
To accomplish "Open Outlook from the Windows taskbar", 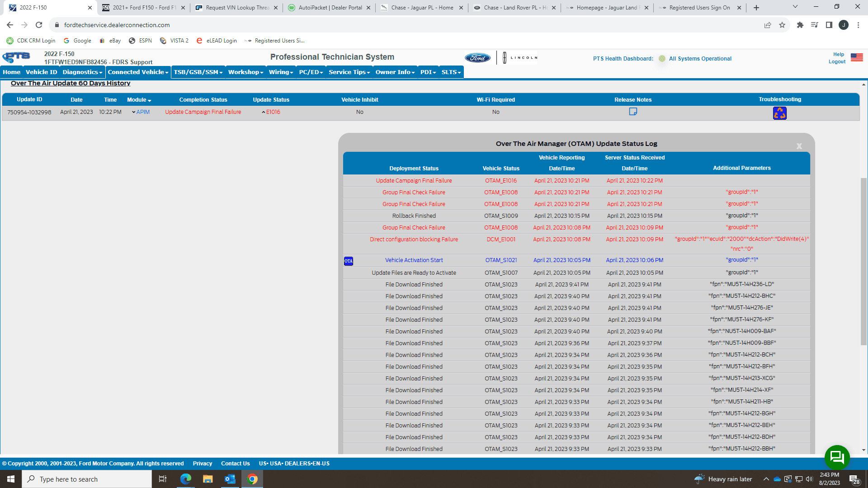I will (230, 479).
